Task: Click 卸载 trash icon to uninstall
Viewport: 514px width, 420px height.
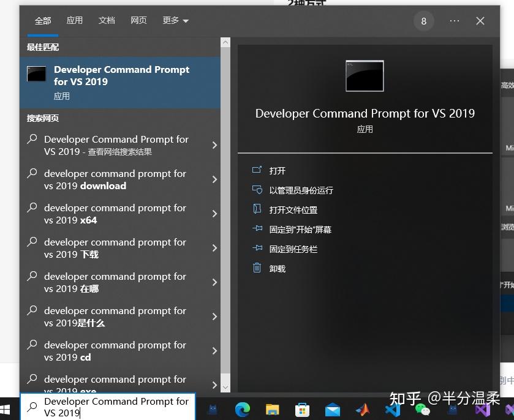Action: 257,268
